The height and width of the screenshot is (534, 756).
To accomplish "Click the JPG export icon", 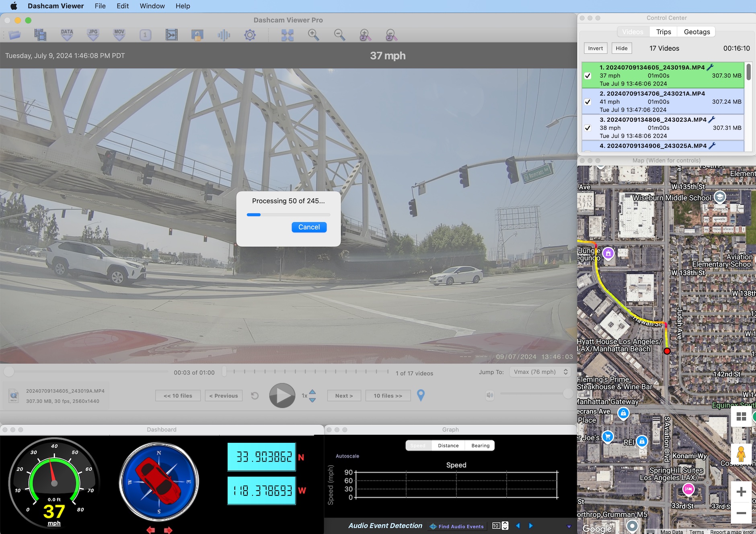I will pyautogui.click(x=93, y=35).
